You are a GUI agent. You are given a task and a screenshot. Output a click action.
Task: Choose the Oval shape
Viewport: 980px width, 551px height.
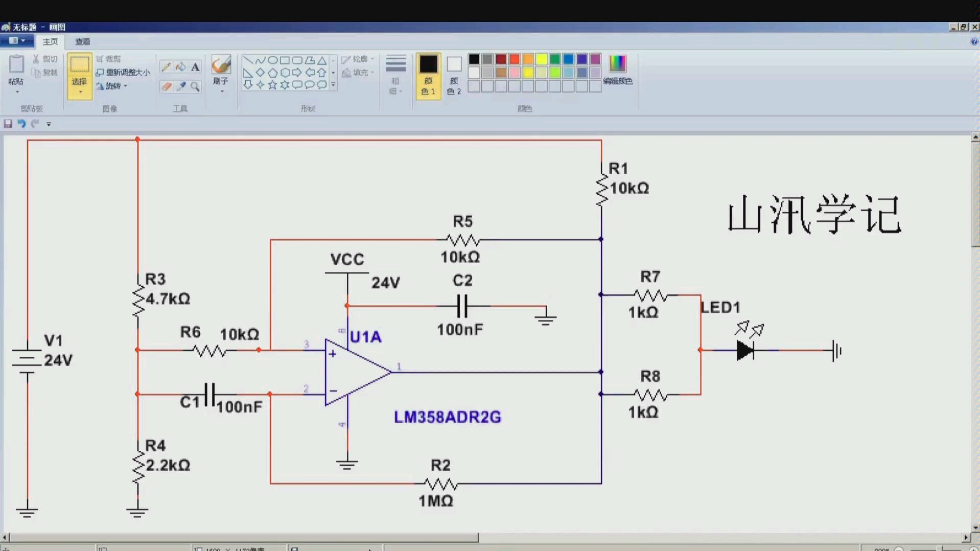(x=272, y=60)
